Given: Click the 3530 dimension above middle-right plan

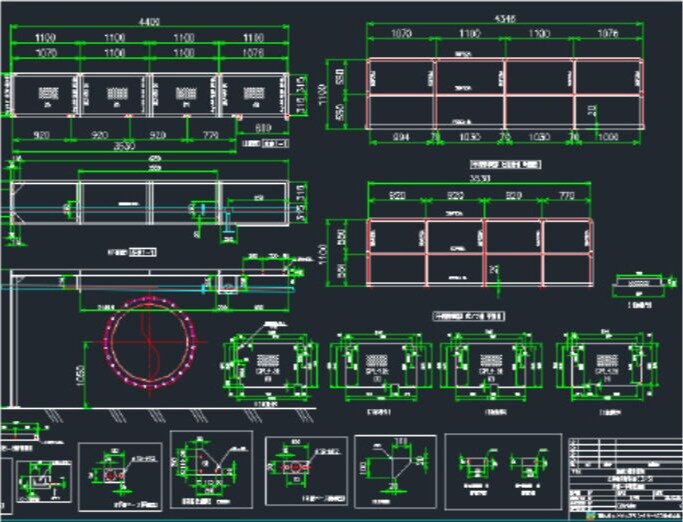Looking at the screenshot, I should (480, 181).
